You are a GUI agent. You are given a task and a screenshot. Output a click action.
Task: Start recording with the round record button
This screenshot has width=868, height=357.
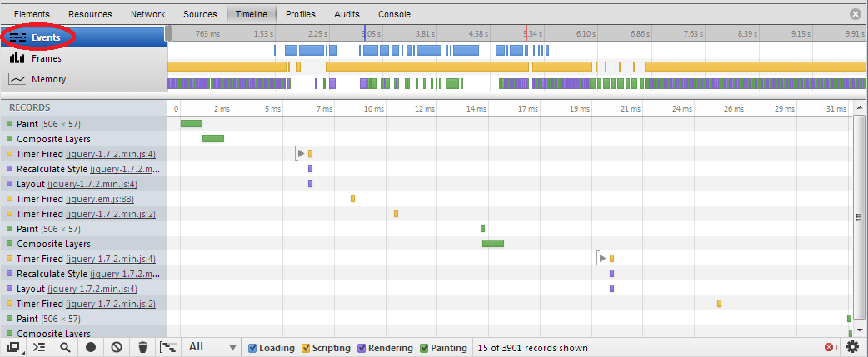[91, 348]
